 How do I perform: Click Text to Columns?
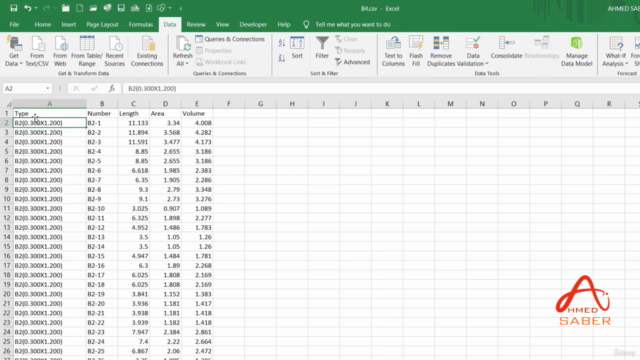click(393, 51)
